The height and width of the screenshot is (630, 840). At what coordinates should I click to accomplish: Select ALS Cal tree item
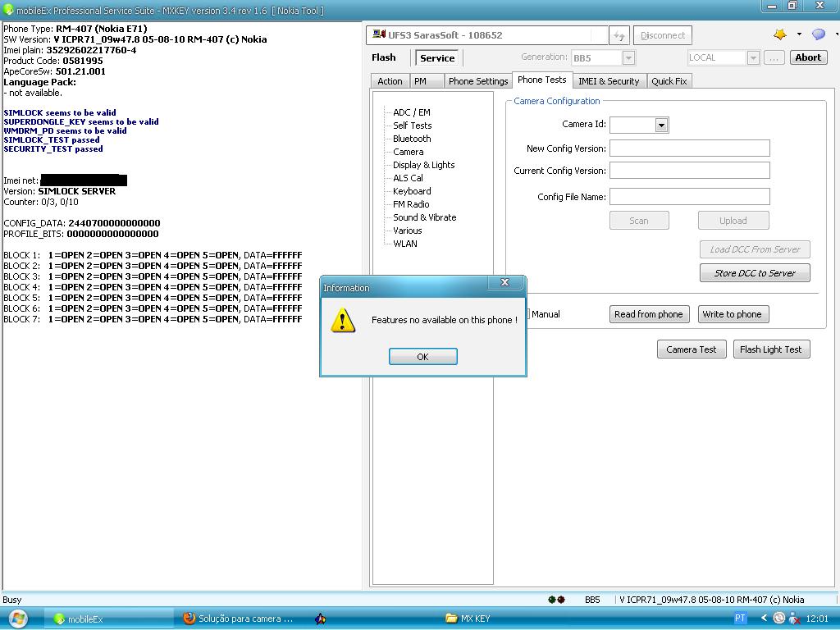[408, 178]
